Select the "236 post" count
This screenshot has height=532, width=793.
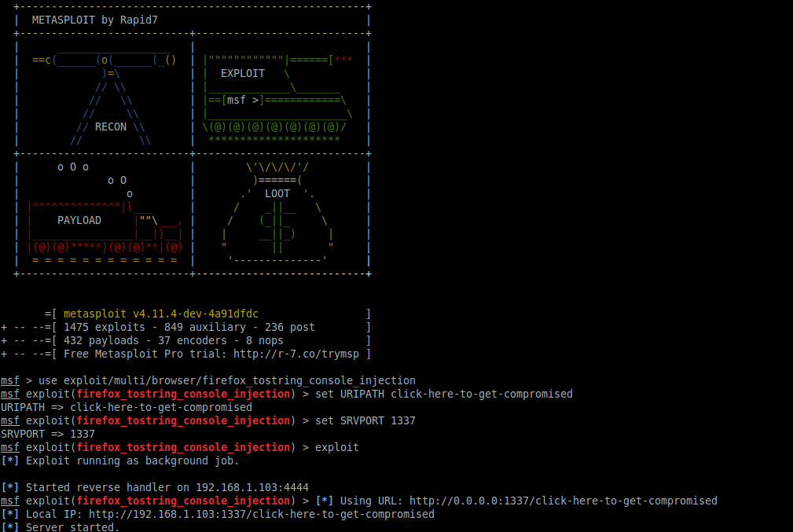tap(290, 327)
